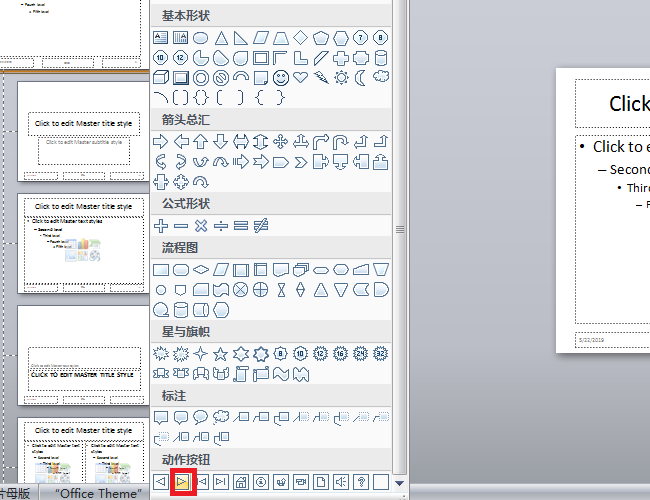Select the U-Turn Arrow shape
The width and height of the screenshot is (650, 500).
coord(341,142)
